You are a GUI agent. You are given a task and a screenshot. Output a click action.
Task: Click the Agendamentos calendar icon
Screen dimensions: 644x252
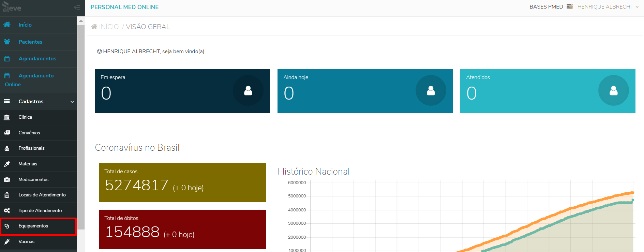7,59
